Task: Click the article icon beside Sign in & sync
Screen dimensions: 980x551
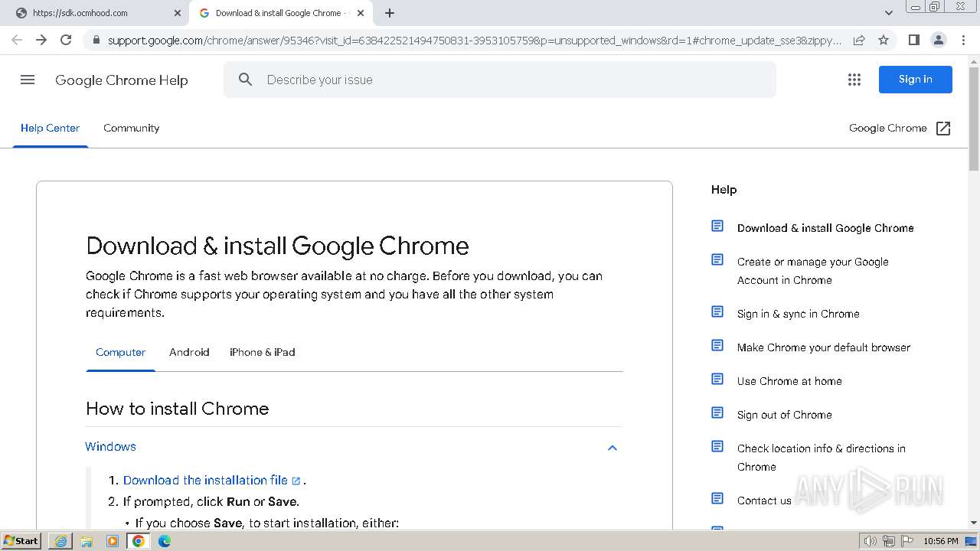Action: point(717,311)
